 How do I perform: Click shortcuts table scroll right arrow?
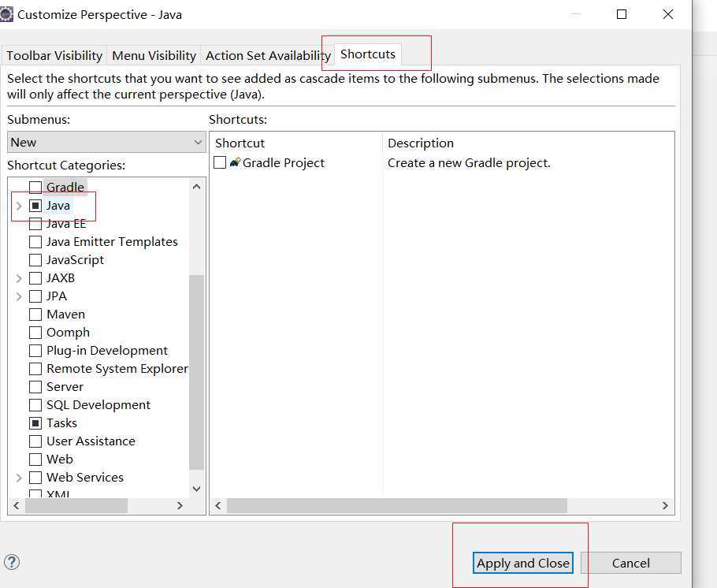[x=665, y=506]
